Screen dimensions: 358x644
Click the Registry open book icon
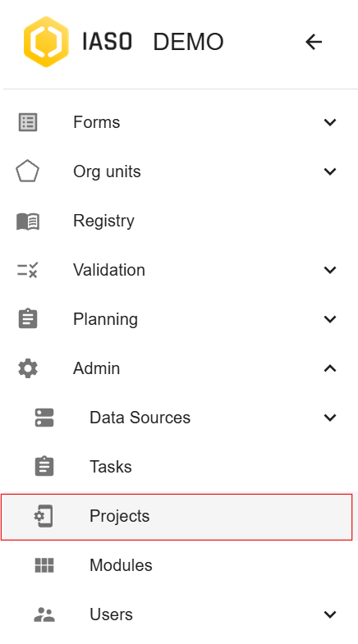point(28,222)
